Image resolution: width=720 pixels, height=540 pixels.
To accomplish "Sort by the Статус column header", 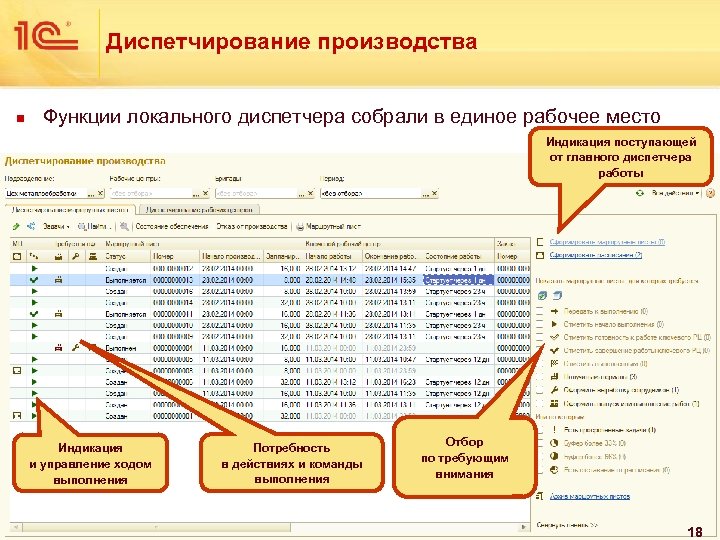I will coord(126,256).
